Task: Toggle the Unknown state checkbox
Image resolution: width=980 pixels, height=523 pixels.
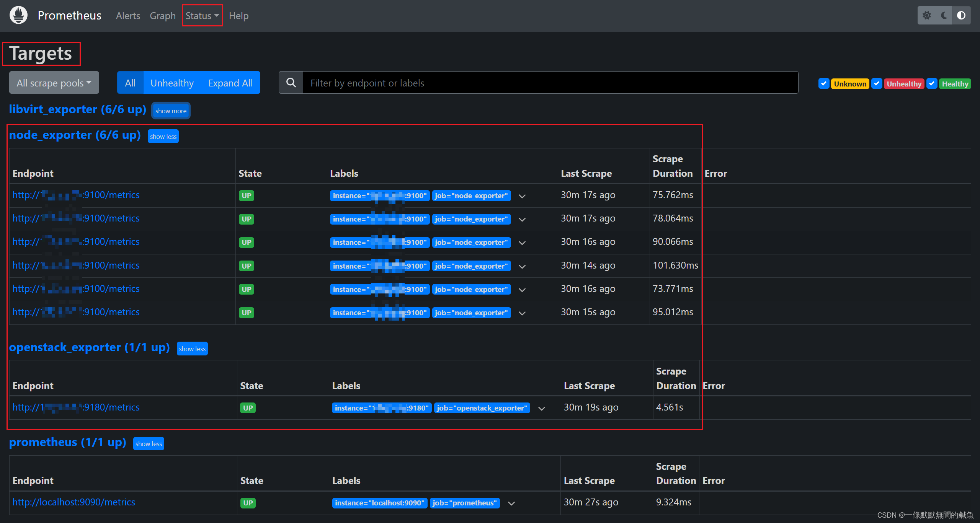Action: pyautogui.click(x=824, y=83)
